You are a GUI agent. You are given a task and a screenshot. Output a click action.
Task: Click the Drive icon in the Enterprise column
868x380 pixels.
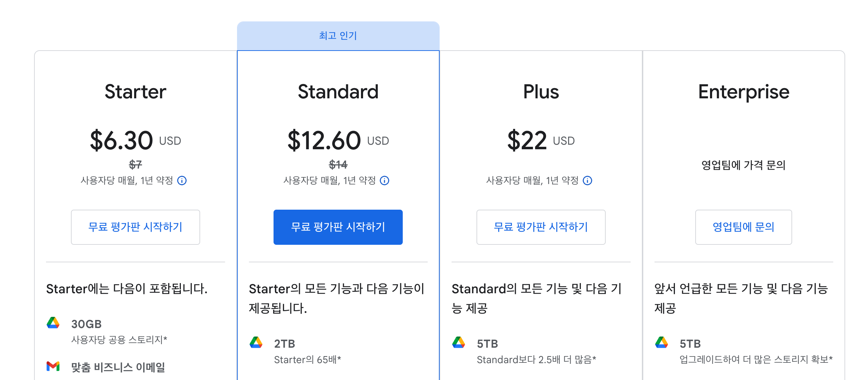(662, 342)
